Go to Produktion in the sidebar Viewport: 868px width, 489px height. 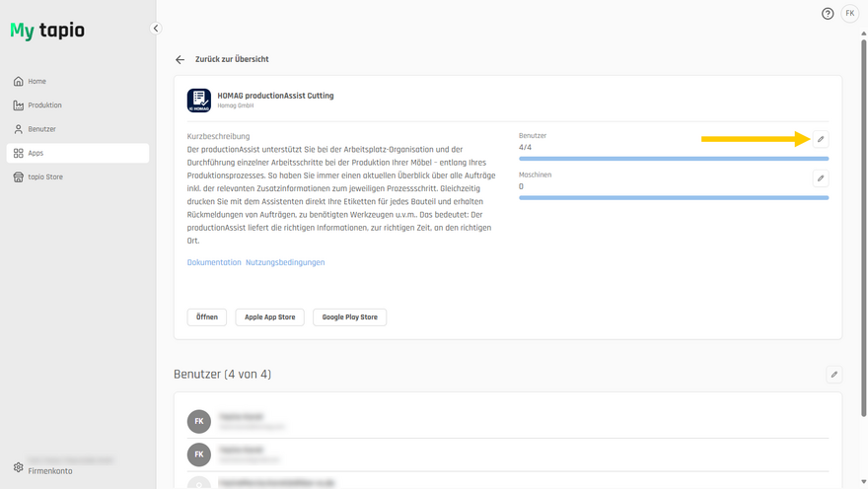click(78, 105)
